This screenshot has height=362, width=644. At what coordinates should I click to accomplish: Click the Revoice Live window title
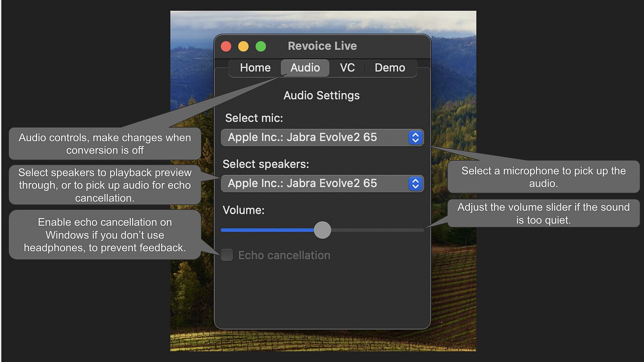322,46
